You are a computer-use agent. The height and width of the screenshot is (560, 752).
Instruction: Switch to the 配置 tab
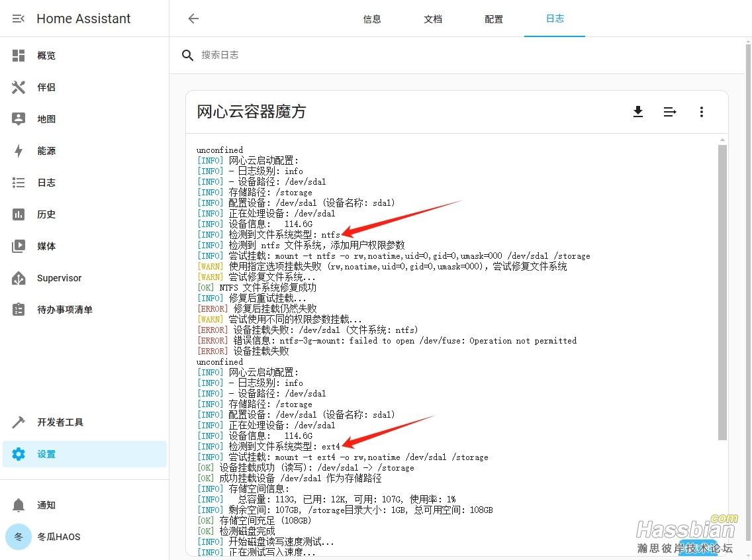(x=494, y=19)
